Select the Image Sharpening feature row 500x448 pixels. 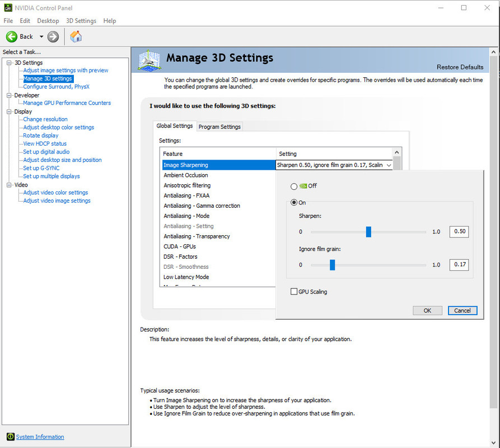[219, 165]
